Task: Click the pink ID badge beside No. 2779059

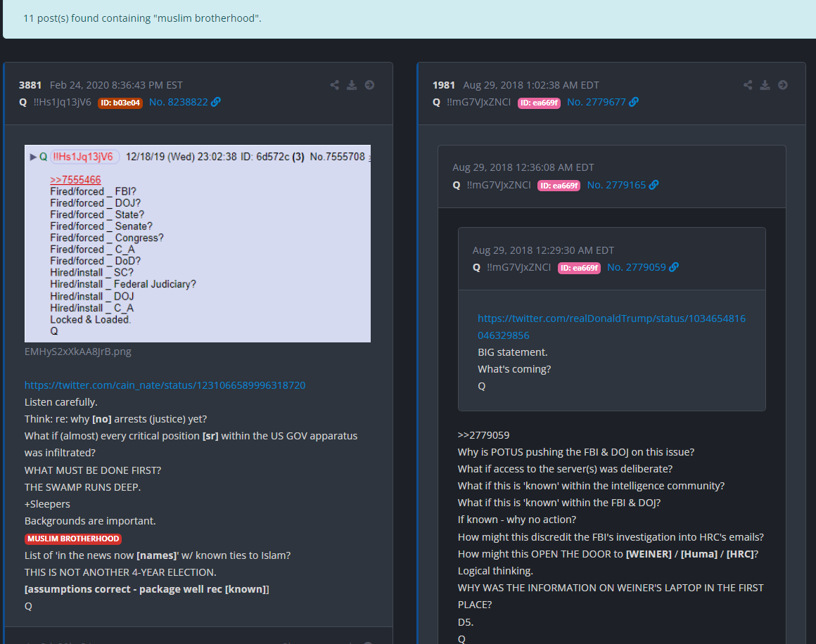Action: point(579,268)
